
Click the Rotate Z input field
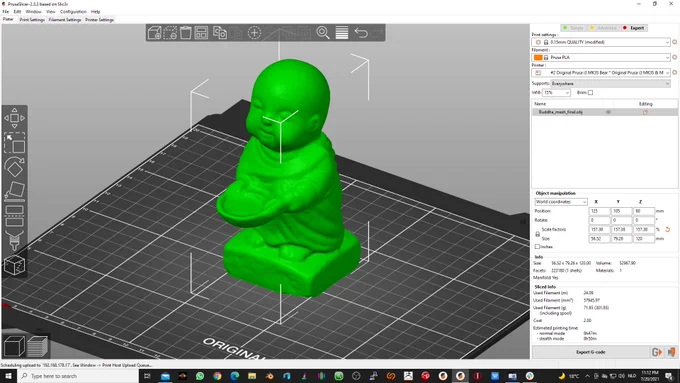point(644,220)
